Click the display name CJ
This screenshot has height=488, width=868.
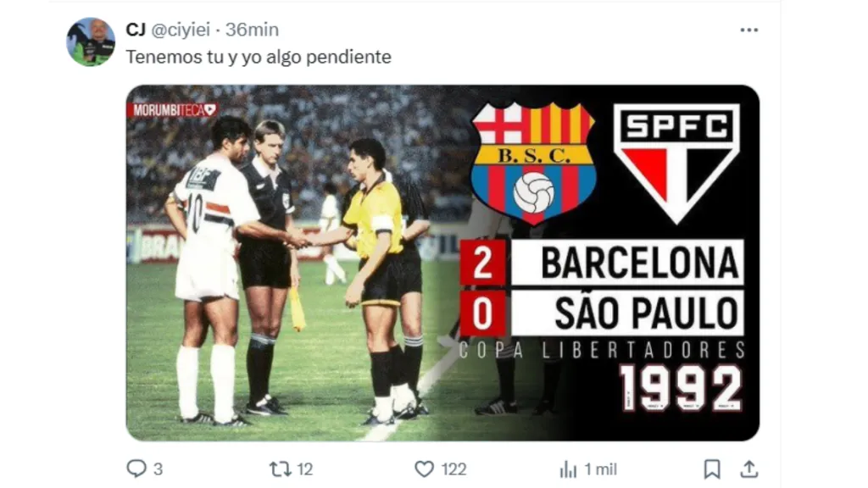[136, 30]
